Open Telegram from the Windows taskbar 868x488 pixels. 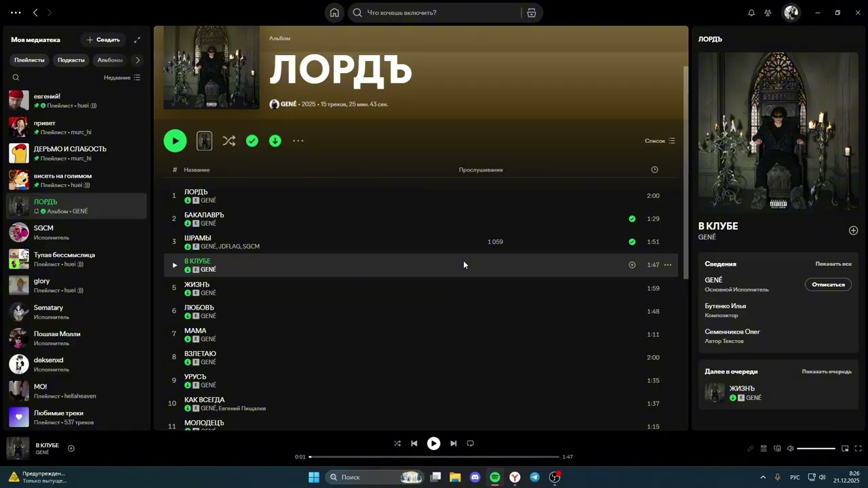[x=535, y=477]
